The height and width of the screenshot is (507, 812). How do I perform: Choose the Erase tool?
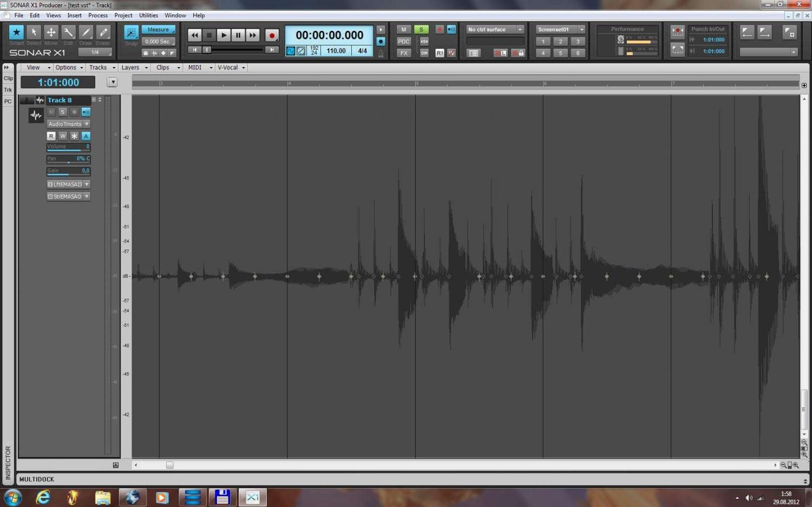point(103,32)
